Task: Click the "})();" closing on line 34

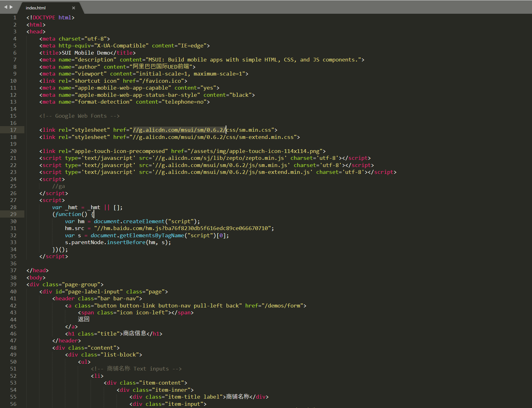Action: 60,249
